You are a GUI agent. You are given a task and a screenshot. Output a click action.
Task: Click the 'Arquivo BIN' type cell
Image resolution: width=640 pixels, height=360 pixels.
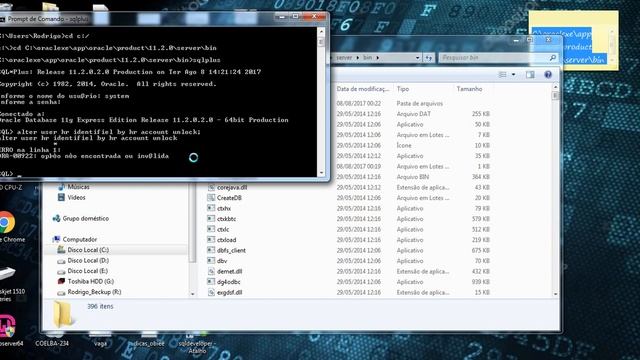click(x=413, y=177)
